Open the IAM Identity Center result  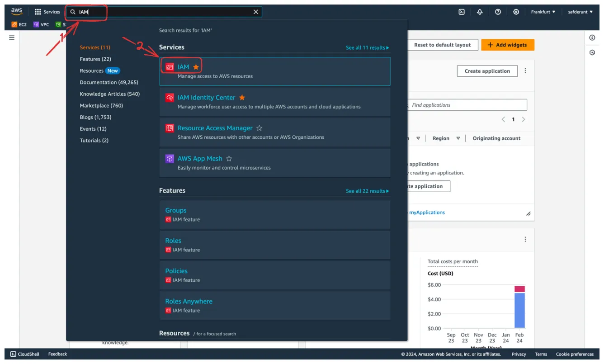coord(275,102)
